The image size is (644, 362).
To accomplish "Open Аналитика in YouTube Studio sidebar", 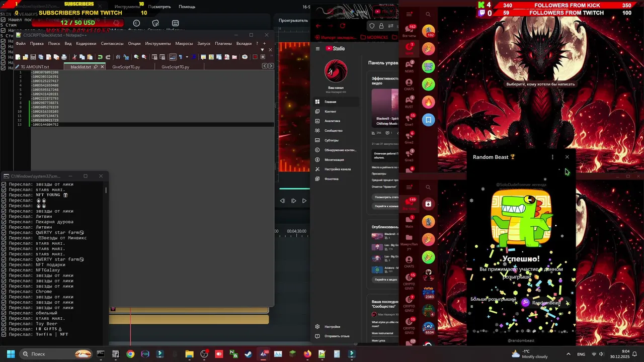I will pos(336,121).
